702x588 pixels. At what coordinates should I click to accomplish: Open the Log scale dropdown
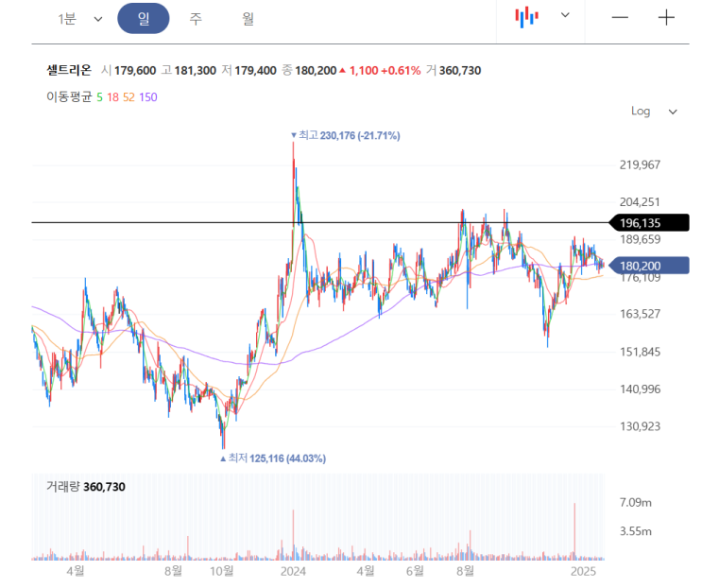pyautogui.click(x=654, y=111)
